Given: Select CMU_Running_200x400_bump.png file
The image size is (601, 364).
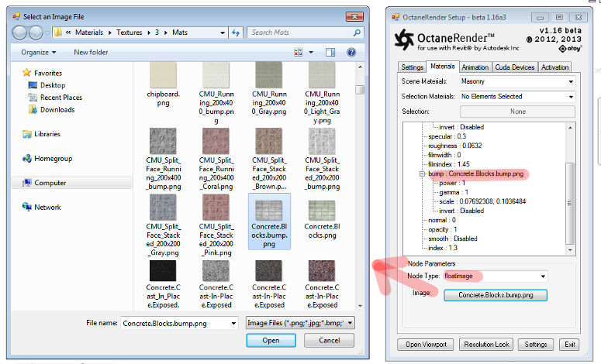Looking at the screenshot, I should tap(216, 94).
